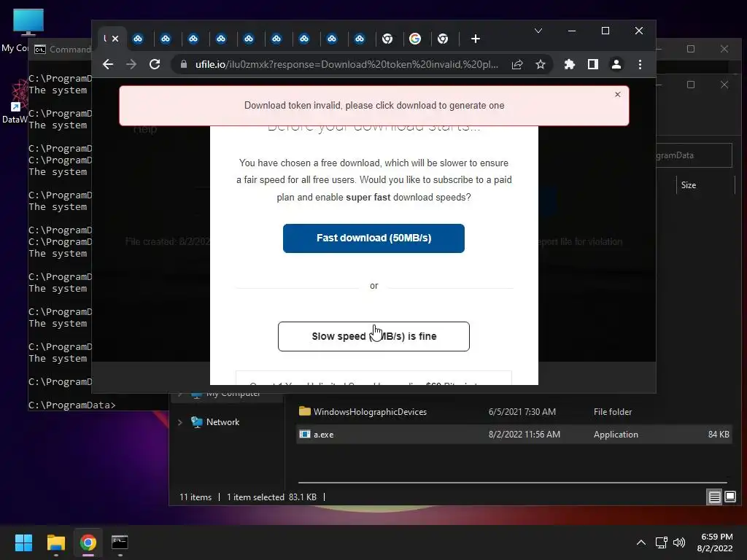This screenshot has height=560, width=747.
Task: Show hidden system tray icons
Action: 641,542
